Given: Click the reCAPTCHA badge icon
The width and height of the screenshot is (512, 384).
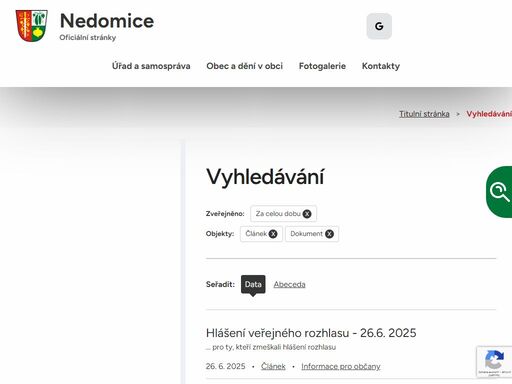Looking at the screenshot, I should tap(494, 362).
